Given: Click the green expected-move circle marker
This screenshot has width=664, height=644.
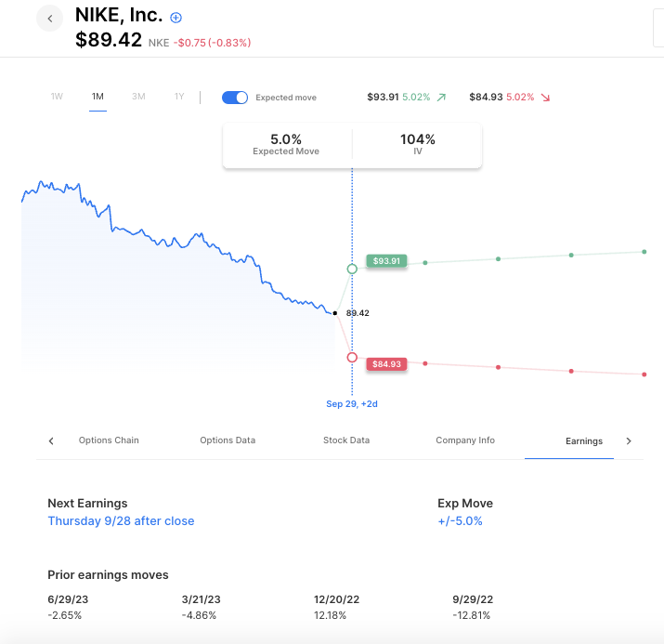Looking at the screenshot, I should [352, 269].
